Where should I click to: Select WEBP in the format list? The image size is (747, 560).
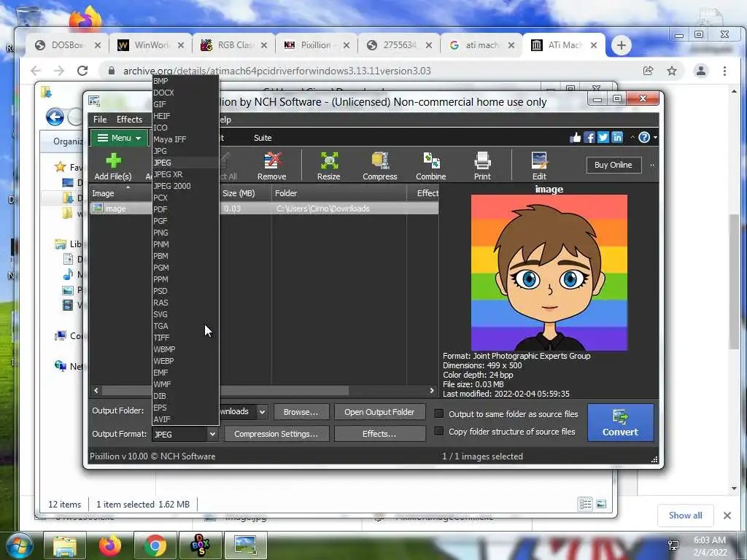[x=185, y=361]
